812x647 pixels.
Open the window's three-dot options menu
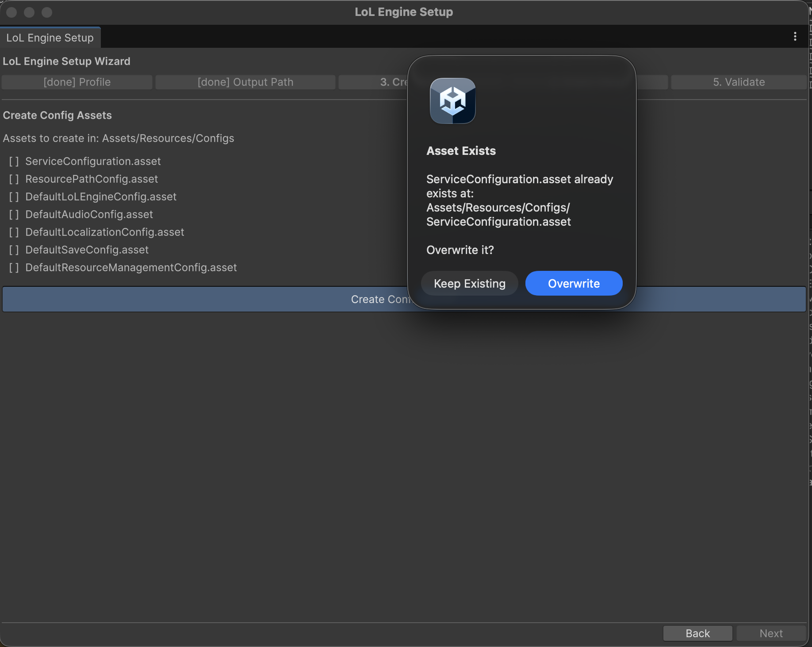(x=795, y=37)
